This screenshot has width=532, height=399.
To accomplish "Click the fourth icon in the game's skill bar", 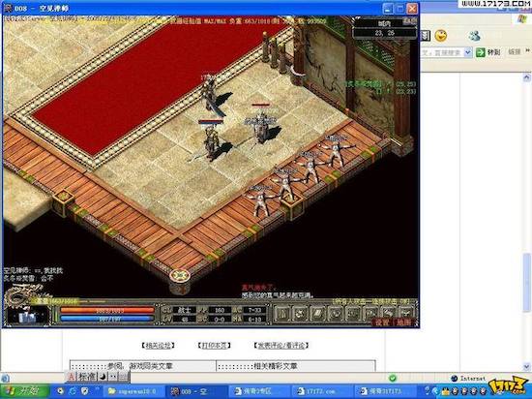I will point(336,314).
